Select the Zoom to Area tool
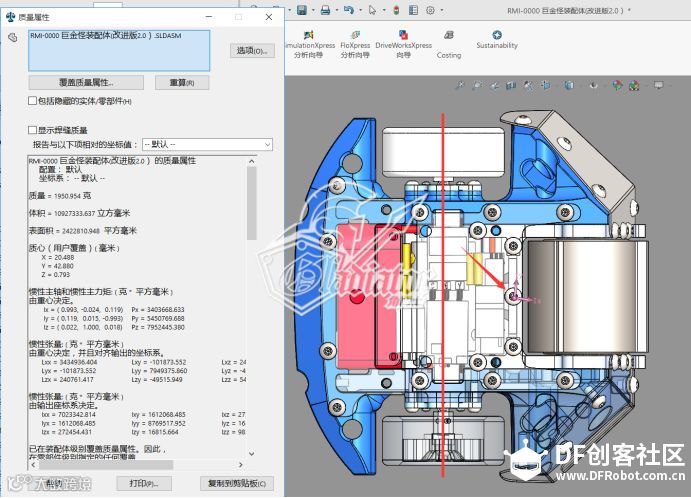 click(476, 85)
